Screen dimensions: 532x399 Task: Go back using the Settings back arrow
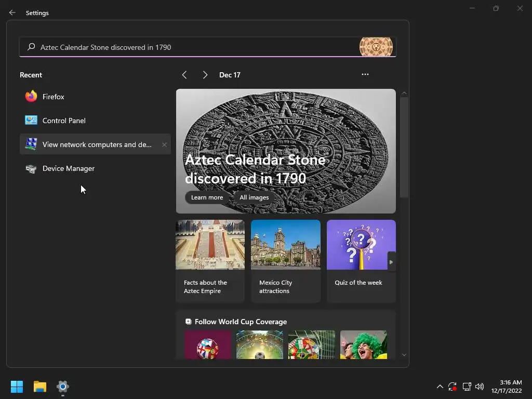pyautogui.click(x=12, y=12)
